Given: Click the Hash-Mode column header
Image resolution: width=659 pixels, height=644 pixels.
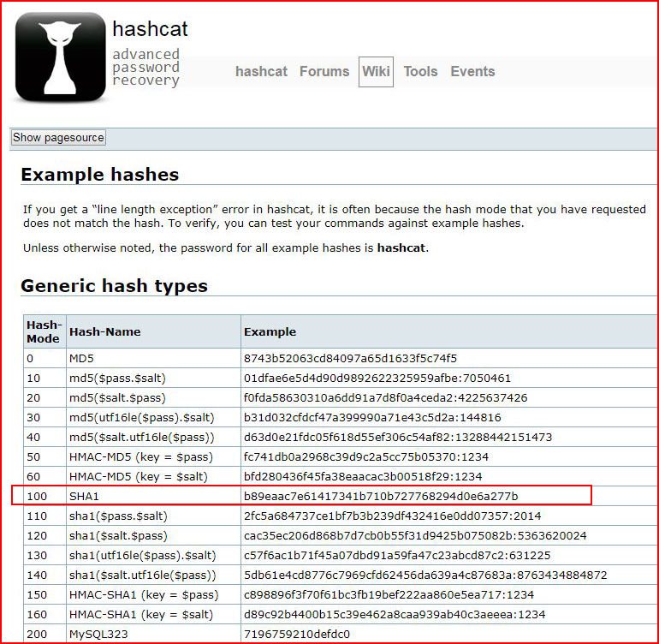Looking at the screenshot, I should (x=45, y=331).
